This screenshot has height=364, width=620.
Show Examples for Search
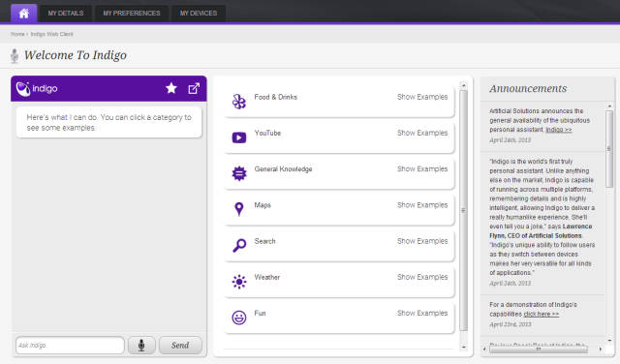[422, 241]
